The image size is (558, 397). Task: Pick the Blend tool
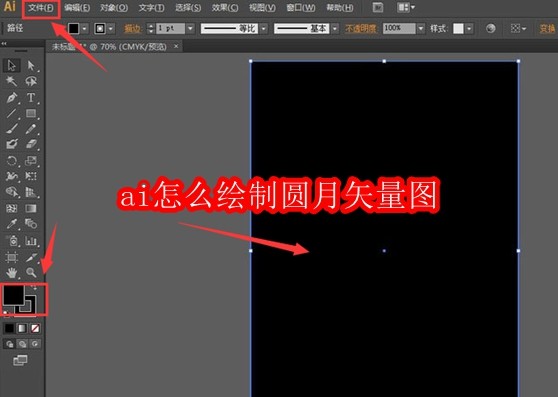pos(31,224)
